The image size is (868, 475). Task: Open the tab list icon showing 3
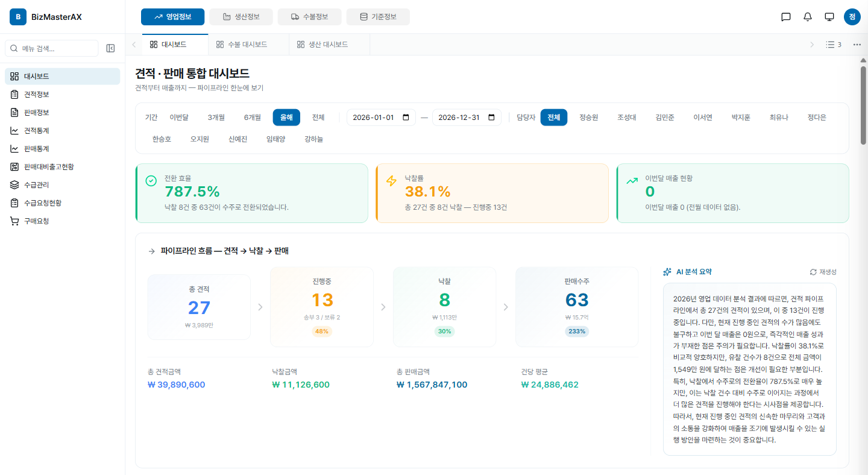click(x=834, y=45)
